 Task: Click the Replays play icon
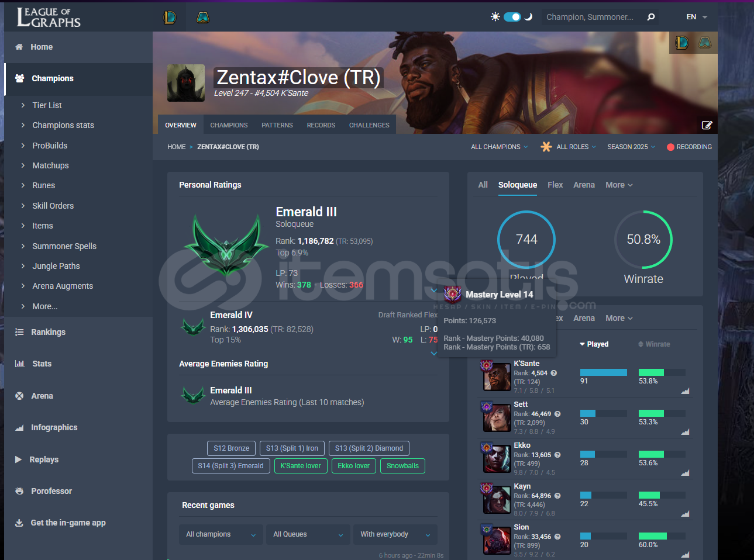tap(18, 459)
